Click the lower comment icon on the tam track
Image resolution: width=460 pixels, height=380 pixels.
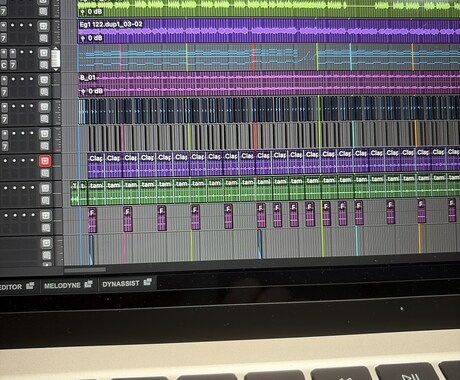[46, 200]
